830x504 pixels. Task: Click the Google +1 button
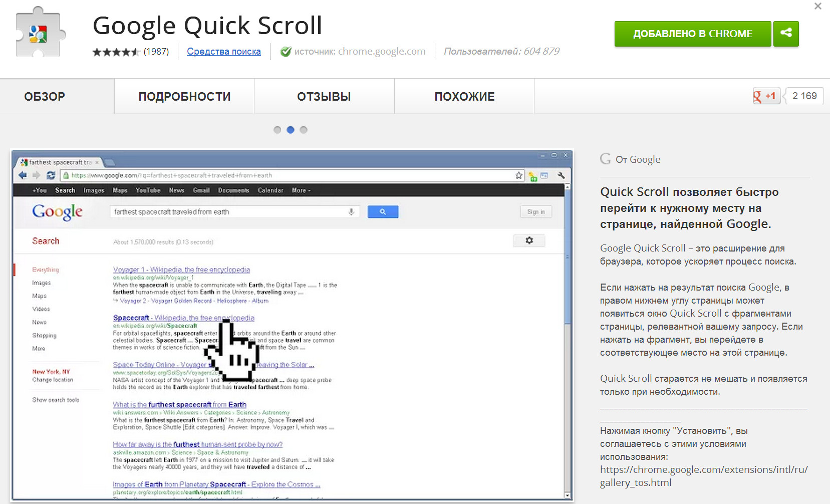point(766,96)
